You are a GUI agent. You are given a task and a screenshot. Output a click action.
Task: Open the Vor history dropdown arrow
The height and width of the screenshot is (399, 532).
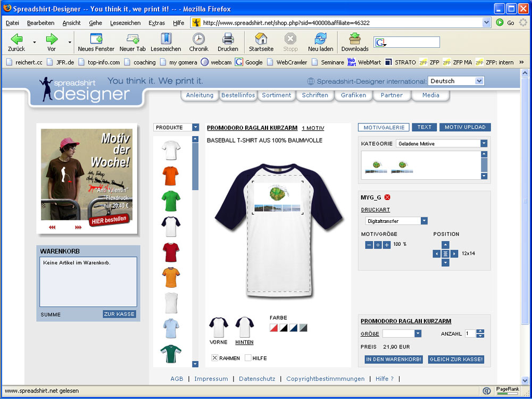click(x=70, y=43)
